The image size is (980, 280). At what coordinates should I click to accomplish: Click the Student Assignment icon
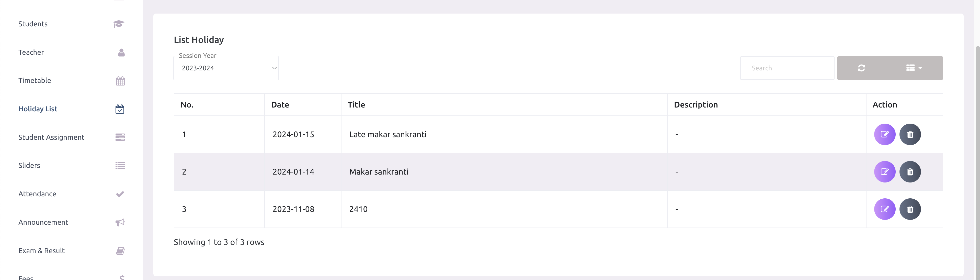119,137
